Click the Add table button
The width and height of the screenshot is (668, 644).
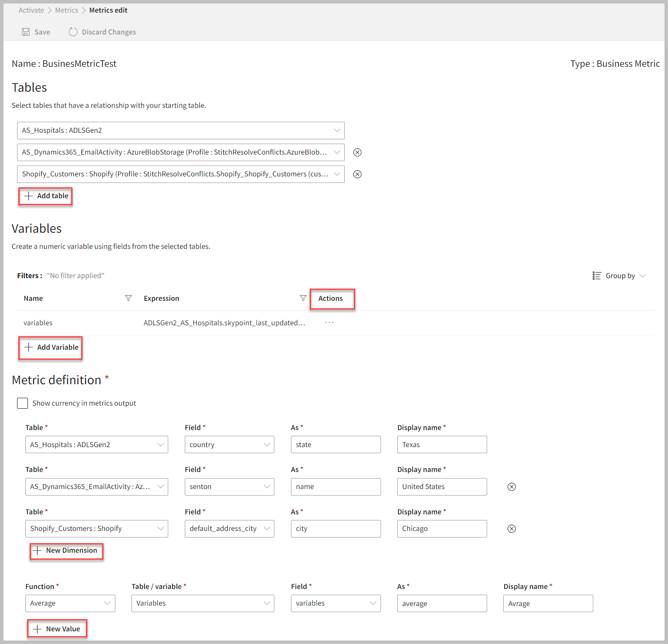point(45,196)
